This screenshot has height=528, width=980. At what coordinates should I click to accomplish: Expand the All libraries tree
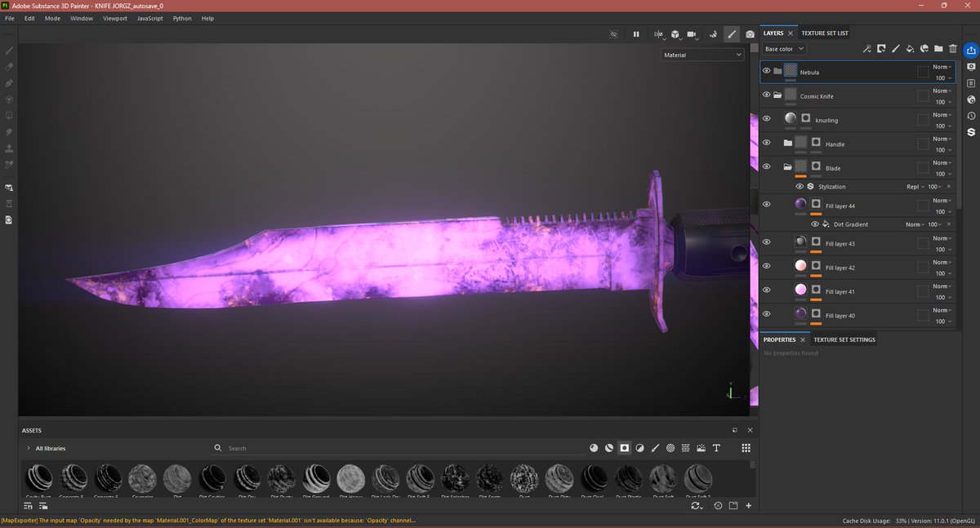coord(28,448)
